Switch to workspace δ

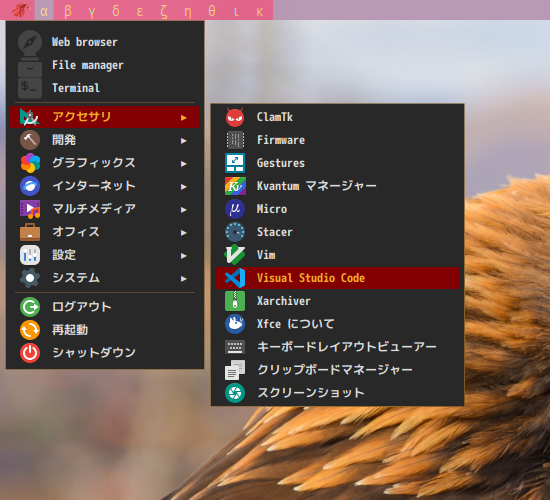[116, 11]
